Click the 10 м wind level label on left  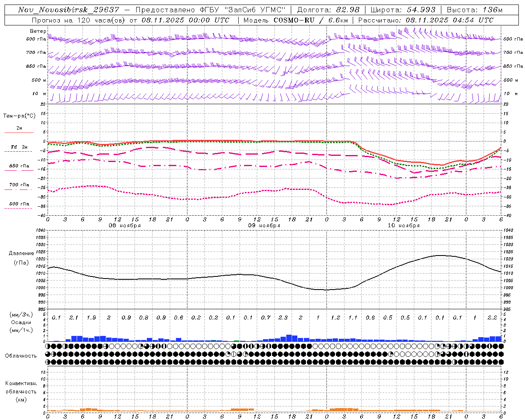[x=39, y=94]
